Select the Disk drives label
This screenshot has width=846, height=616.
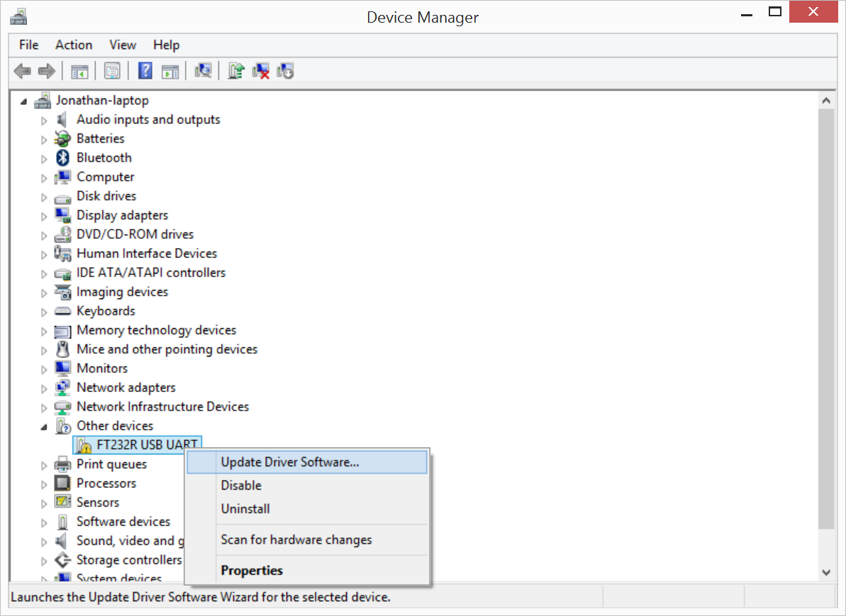(x=106, y=196)
